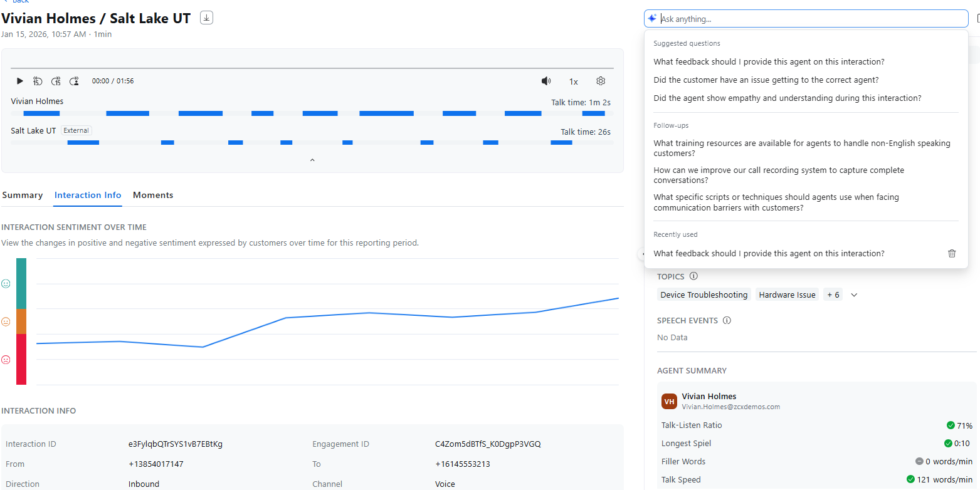The image size is (980, 490).
Task: Expand the topics list chevron
Action: tap(853, 295)
